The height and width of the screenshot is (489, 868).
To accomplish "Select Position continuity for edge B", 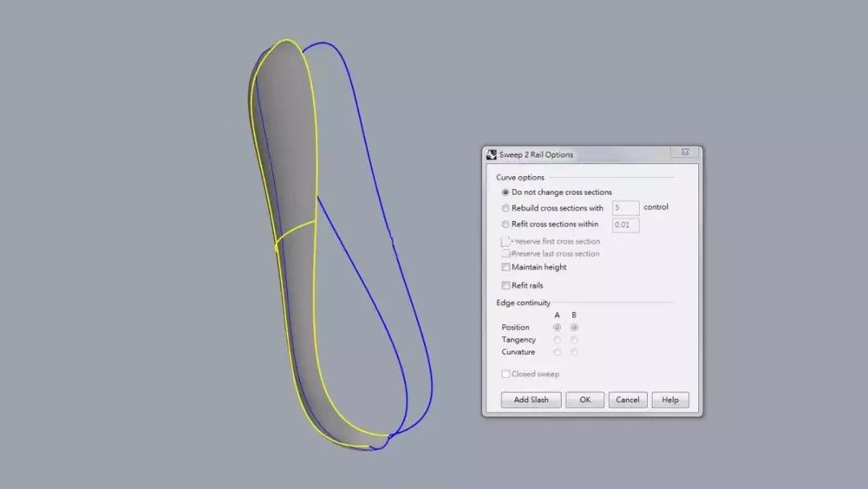I will click(574, 327).
